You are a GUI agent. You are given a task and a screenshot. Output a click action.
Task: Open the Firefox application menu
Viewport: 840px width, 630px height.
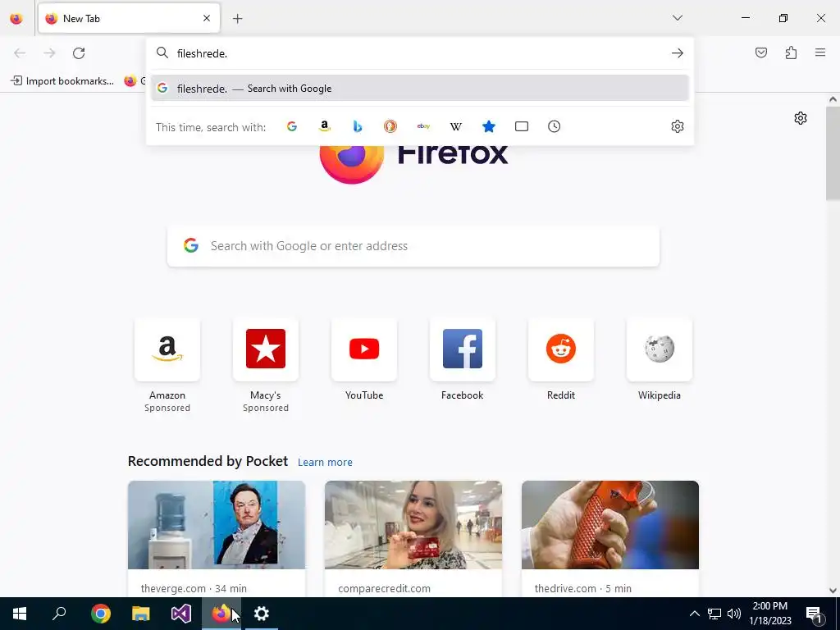click(820, 52)
